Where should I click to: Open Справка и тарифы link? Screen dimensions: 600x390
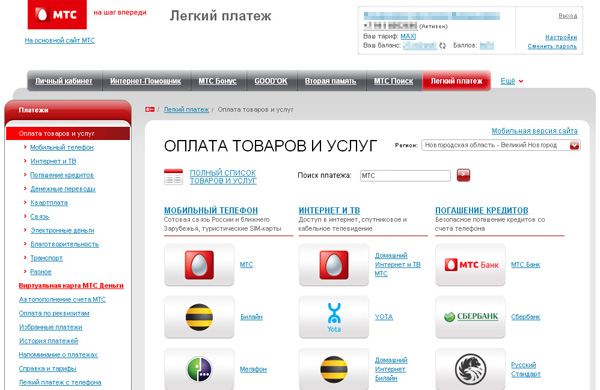tap(47, 368)
